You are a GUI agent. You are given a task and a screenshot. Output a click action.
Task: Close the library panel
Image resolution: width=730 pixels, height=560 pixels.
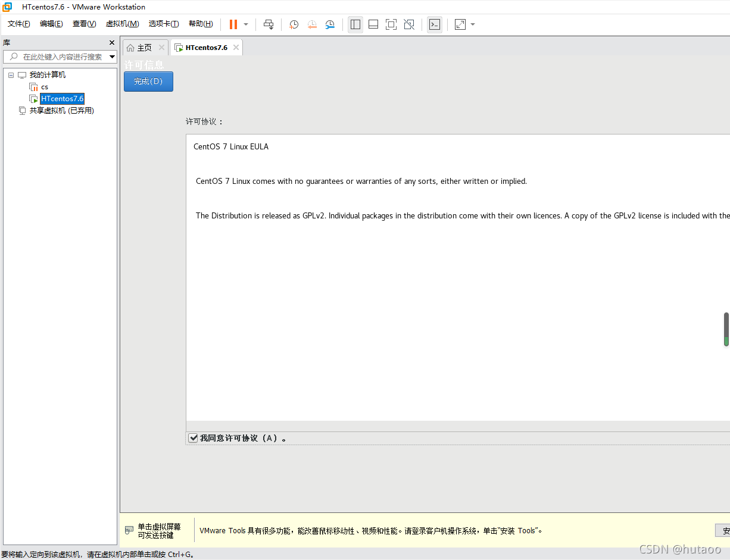pos(112,43)
